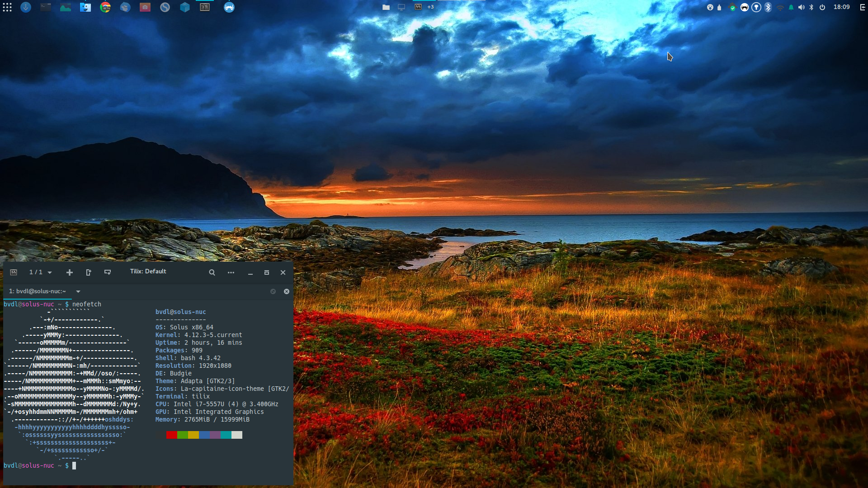
Task: Open the folder icon in the panel center
Action: 386,7
